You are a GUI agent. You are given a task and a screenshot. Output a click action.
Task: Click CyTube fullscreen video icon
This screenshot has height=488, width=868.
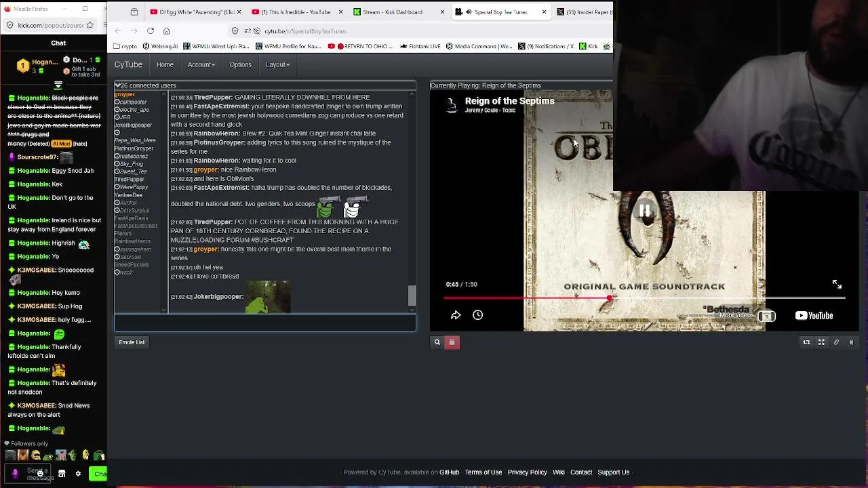coord(821,342)
